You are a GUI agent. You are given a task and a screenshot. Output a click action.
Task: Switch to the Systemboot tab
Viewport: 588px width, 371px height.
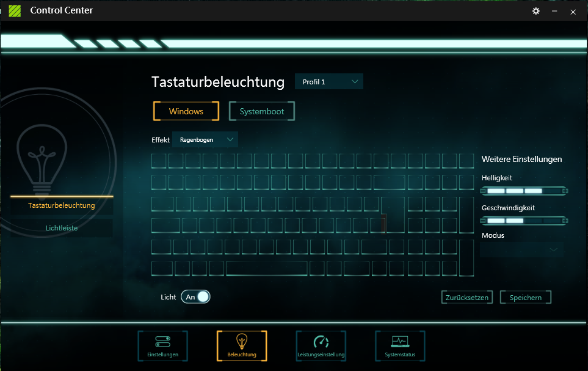tap(262, 111)
